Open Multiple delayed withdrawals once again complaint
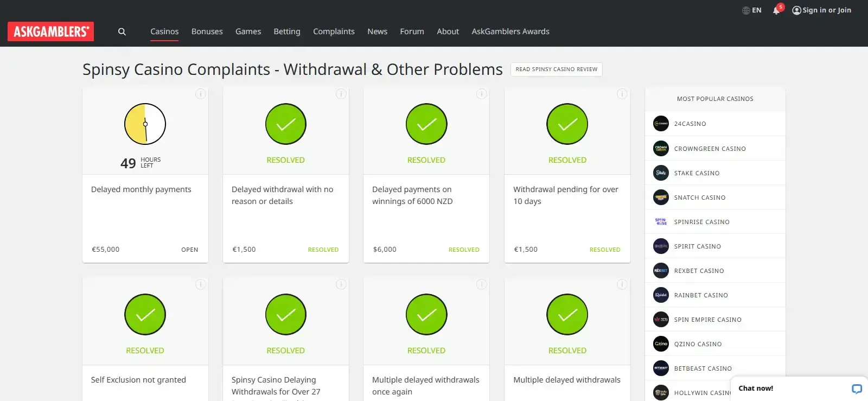 [426, 386]
